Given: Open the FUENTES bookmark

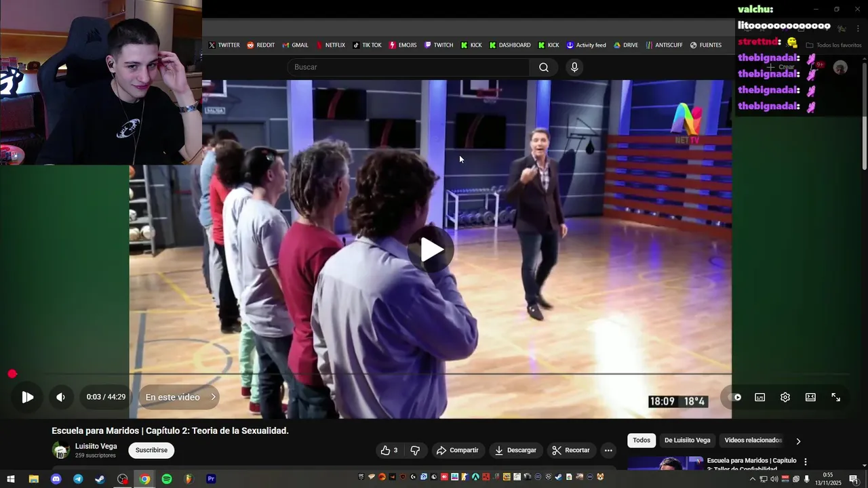Looking at the screenshot, I should [x=706, y=45].
